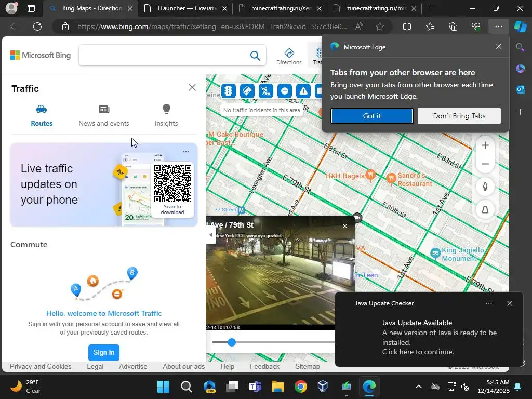Click the address bar URL
This screenshot has height=399, width=532.
[x=212, y=26]
